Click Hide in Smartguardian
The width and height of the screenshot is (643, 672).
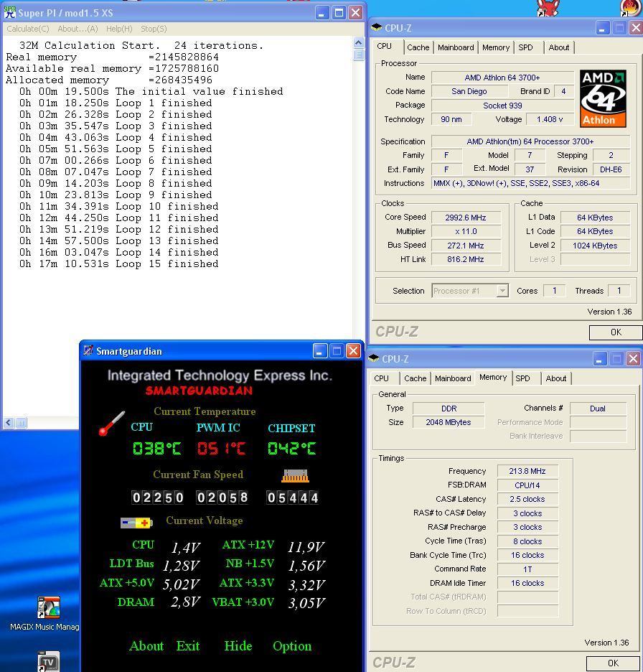pyautogui.click(x=238, y=646)
